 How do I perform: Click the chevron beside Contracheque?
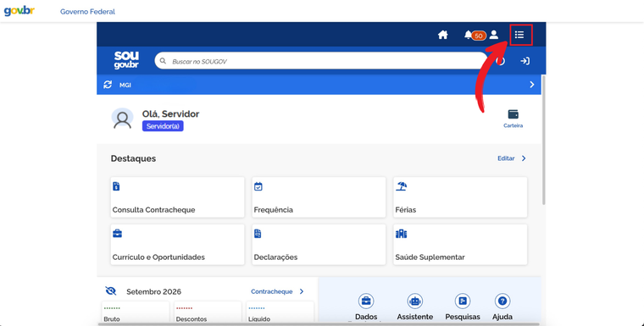[x=302, y=291]
